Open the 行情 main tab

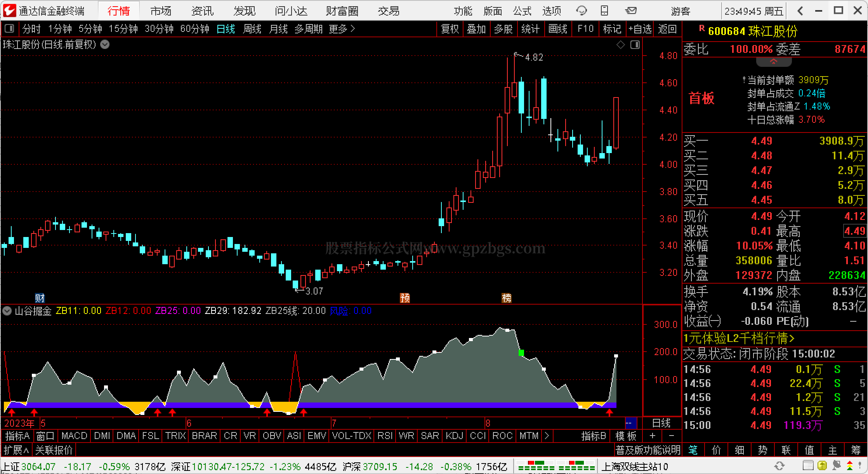pyautogui.click(x=119, y=11)
